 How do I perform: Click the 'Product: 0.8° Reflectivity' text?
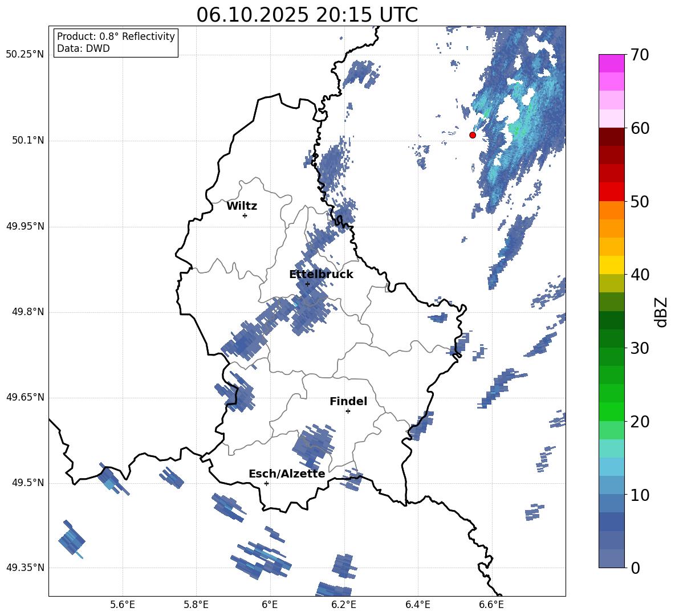click(116, 36)
